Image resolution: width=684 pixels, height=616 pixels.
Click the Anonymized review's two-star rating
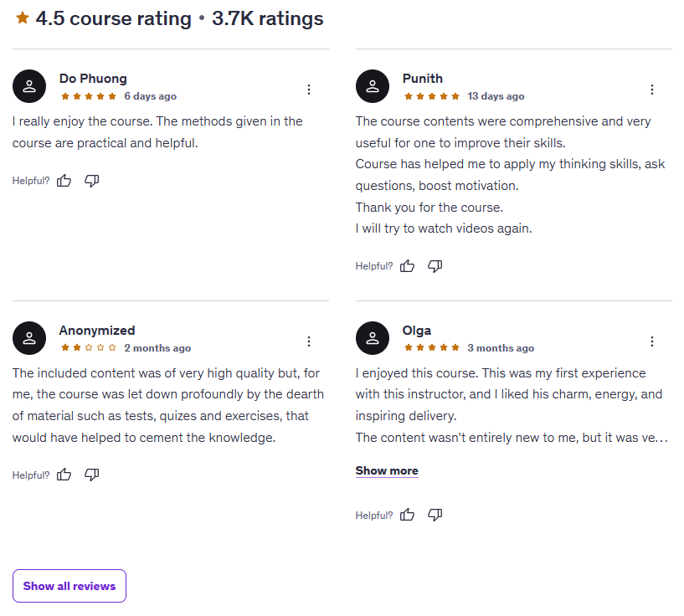coord(88,348)
